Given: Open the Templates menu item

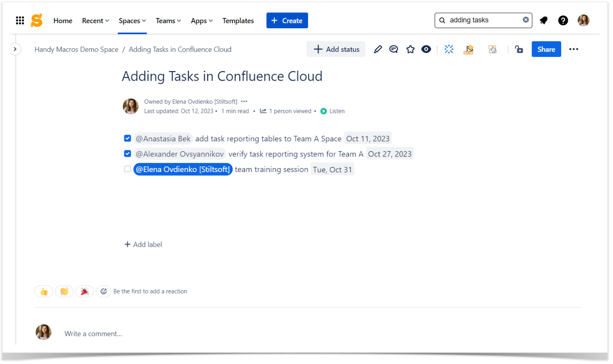Looking at the screenshot, I should [238, 20].
